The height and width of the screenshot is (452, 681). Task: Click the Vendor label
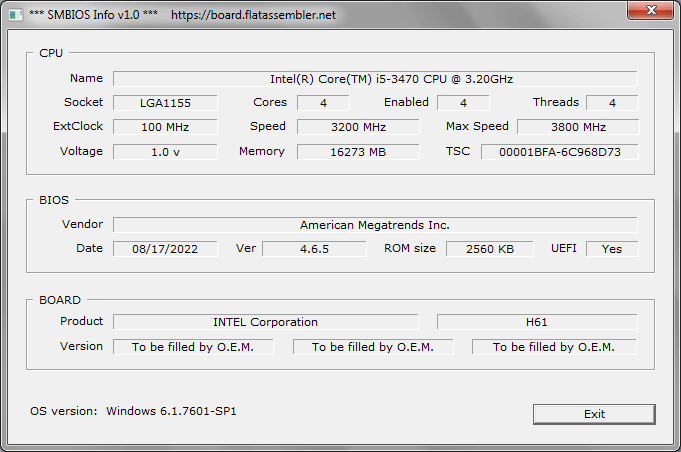83,224
